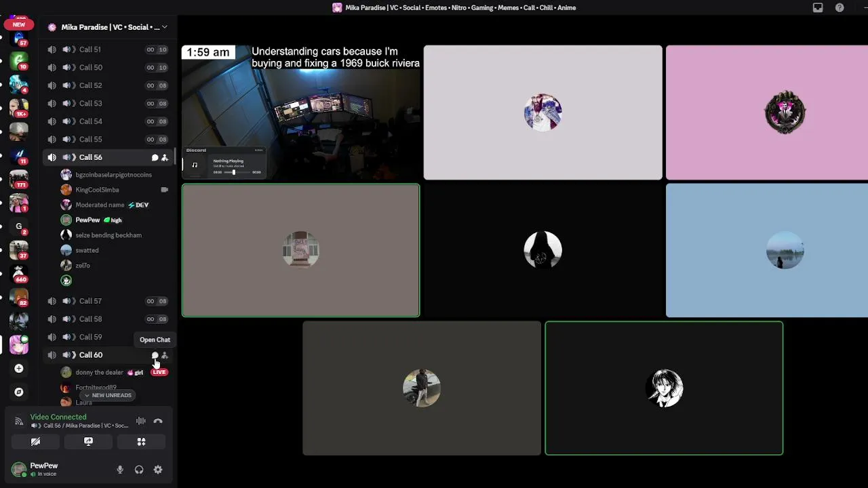Join voice channel Call 52

pyautogui.click(x=107, y=85)
